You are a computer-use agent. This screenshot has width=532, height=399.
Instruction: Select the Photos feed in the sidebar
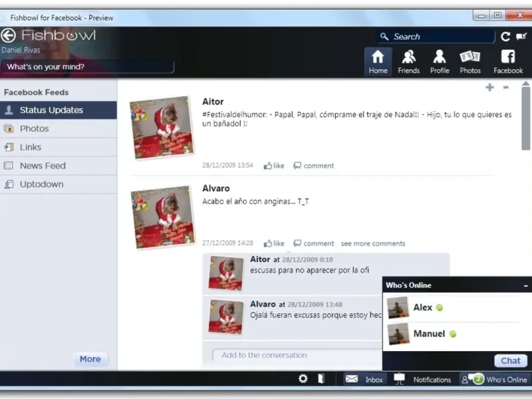tap(59, 128)
